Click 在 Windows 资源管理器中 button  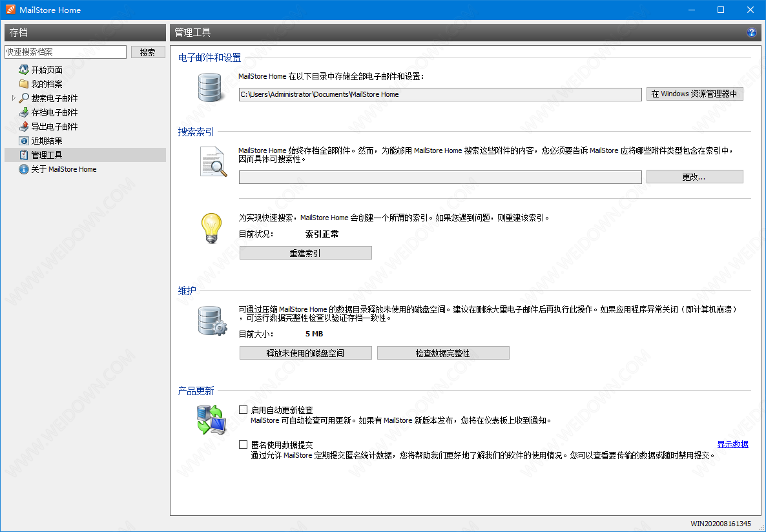point(695,94)
